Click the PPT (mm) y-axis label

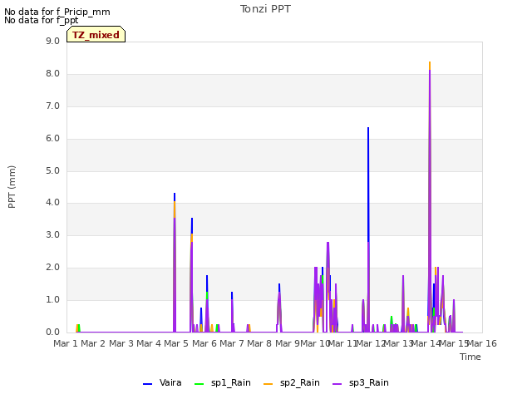(x=12, y=186)
